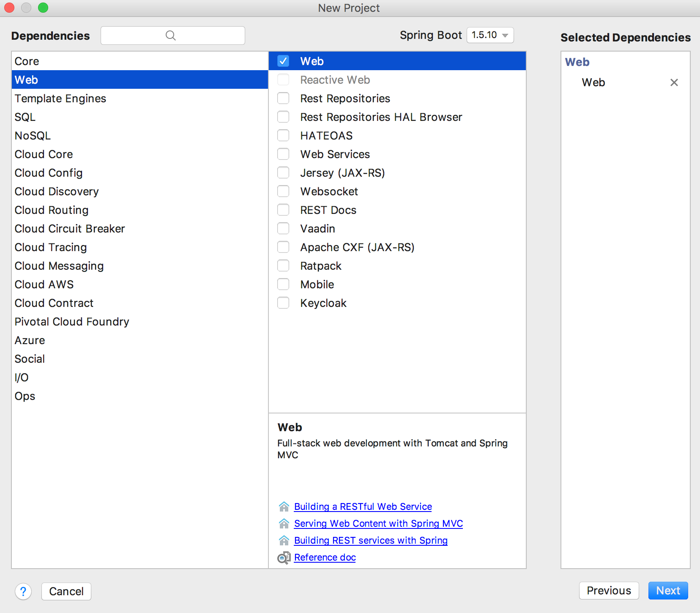Viewport: 700px width, 613px height.
Task: Select the Cloud Routing category
Action: [140, 210]
